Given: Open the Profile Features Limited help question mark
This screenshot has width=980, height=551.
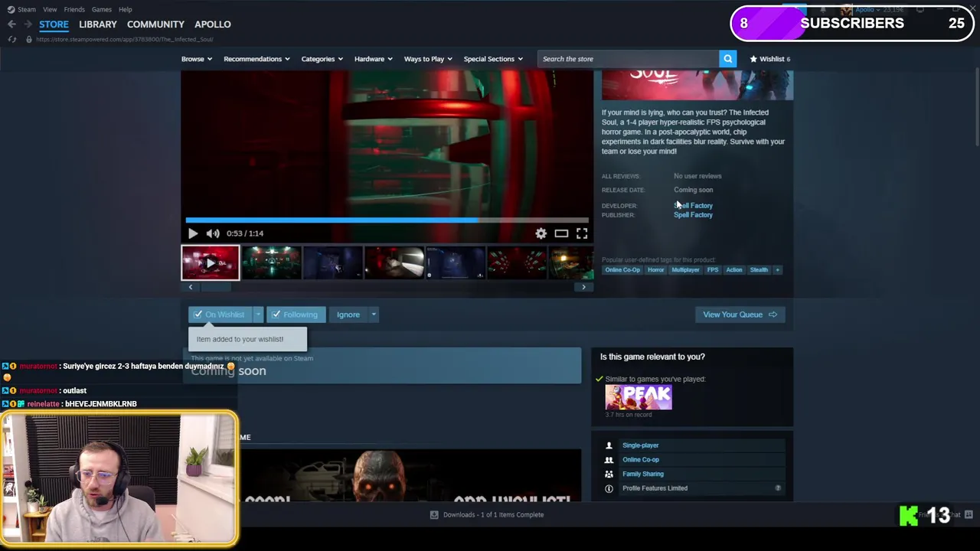Looking at the screenshot, I should pos(778,488).
